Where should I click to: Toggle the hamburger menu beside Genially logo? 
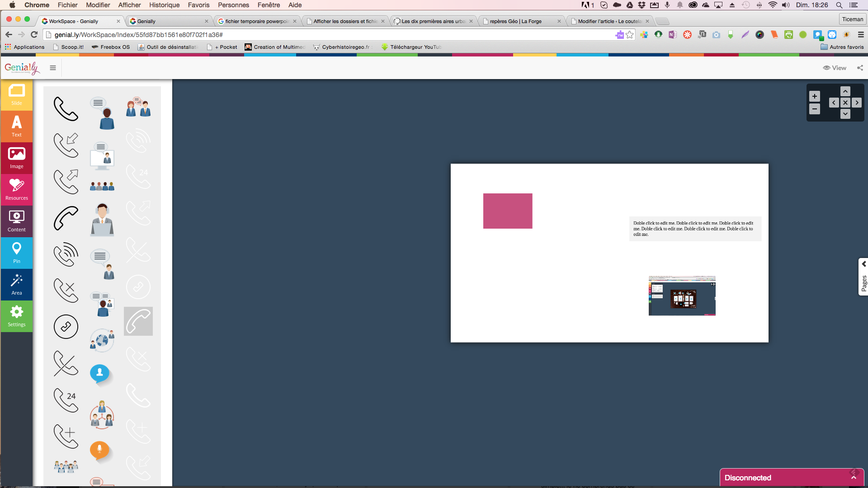click(53, 68)
